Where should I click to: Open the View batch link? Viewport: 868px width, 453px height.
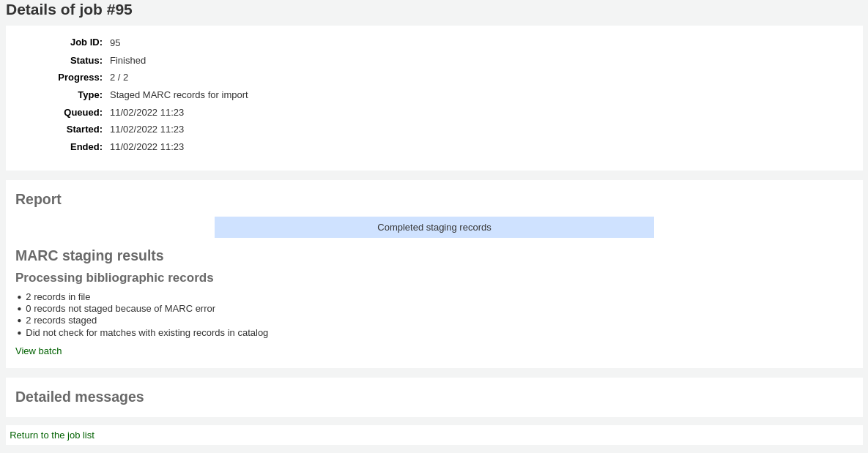point(38,351)
